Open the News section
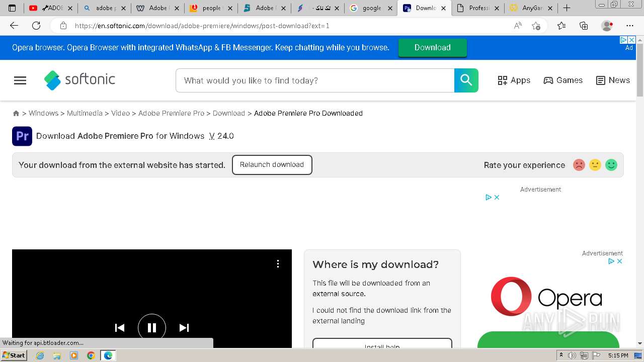The image size is (644, 362). 613,80
